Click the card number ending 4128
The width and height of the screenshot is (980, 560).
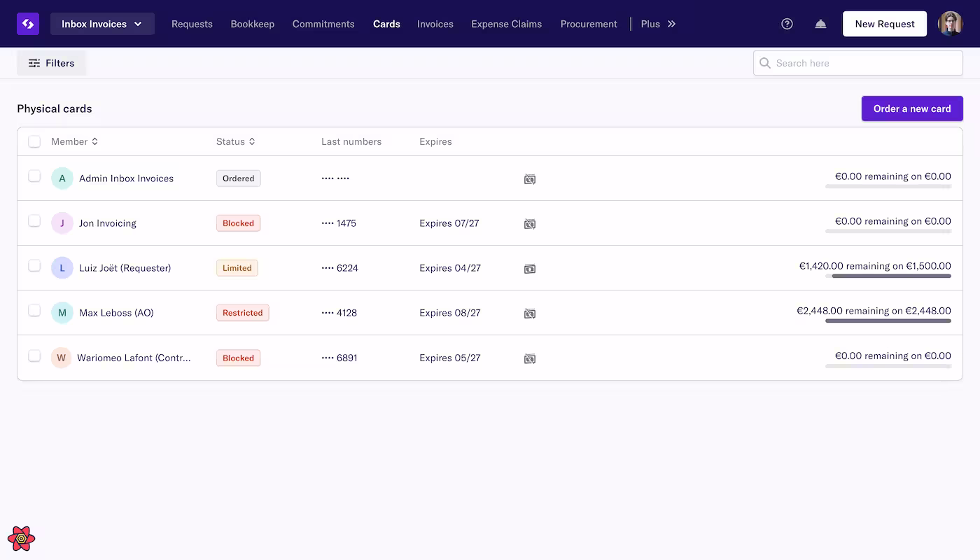[339, 313]
